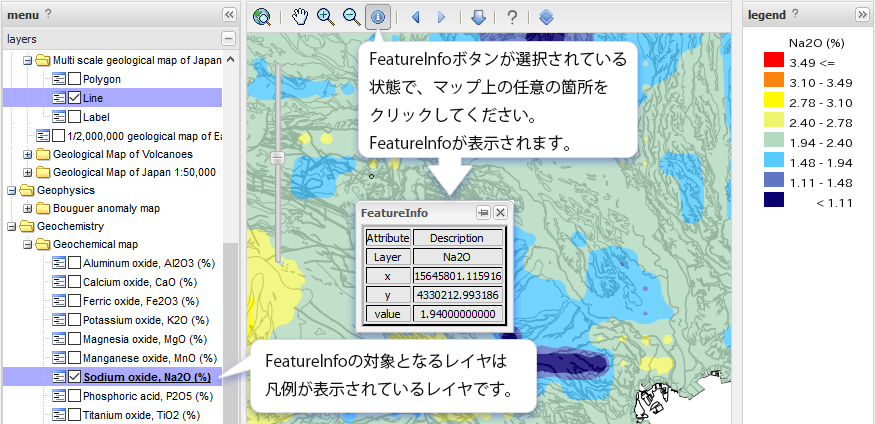Click the map zoom slider handle
This screenshot has width=875, height=424.
coord(278,157)
